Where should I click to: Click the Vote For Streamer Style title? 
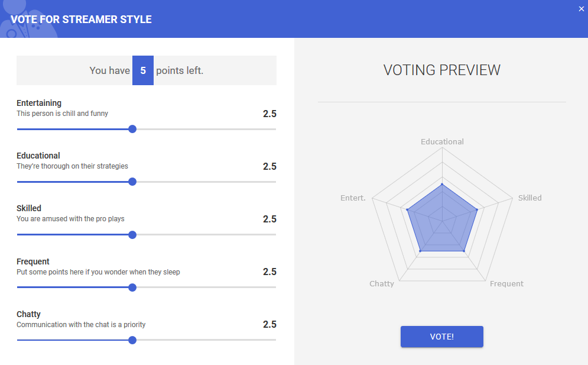[81, 20]
